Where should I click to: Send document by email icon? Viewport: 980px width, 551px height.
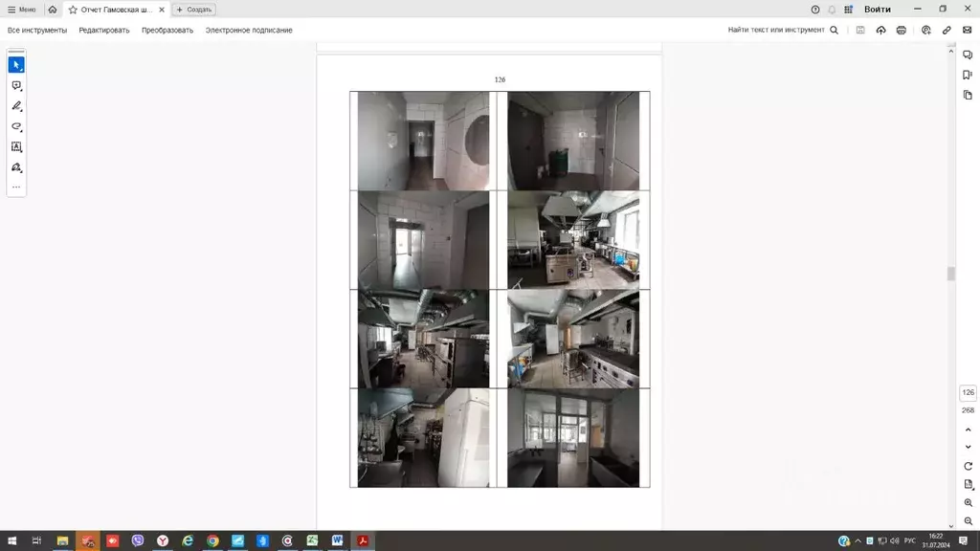[968, 31]
